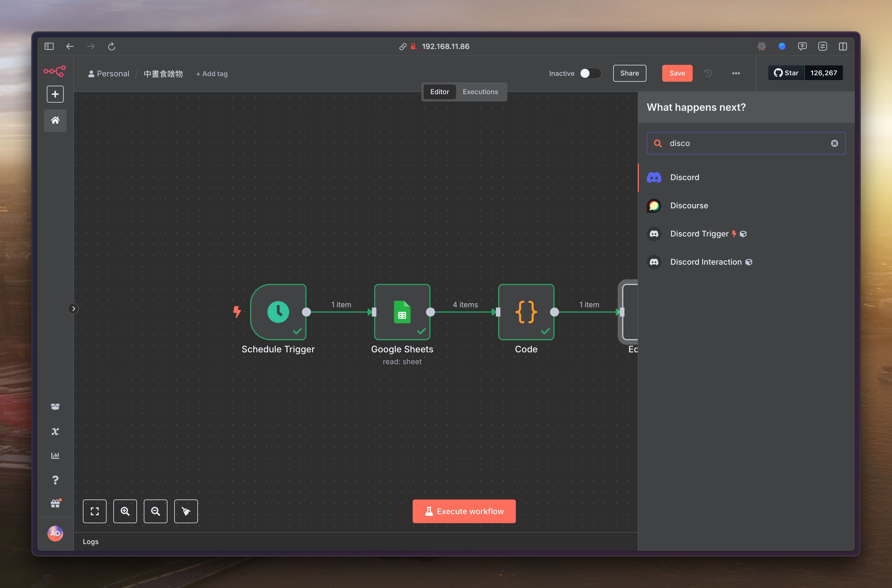Click the n8n logo icon
The width and height of the screenshot is (892, 588).
(x=55, y=71)
